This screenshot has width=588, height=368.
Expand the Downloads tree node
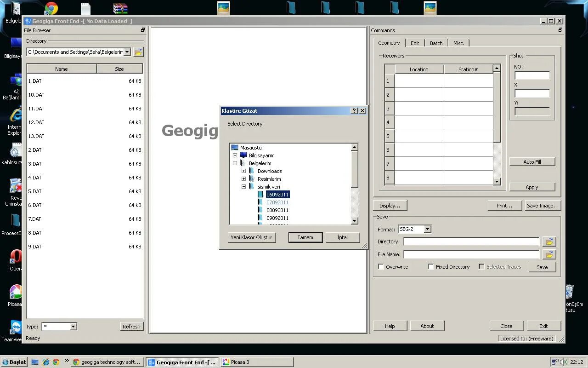[x=243, y=171]
